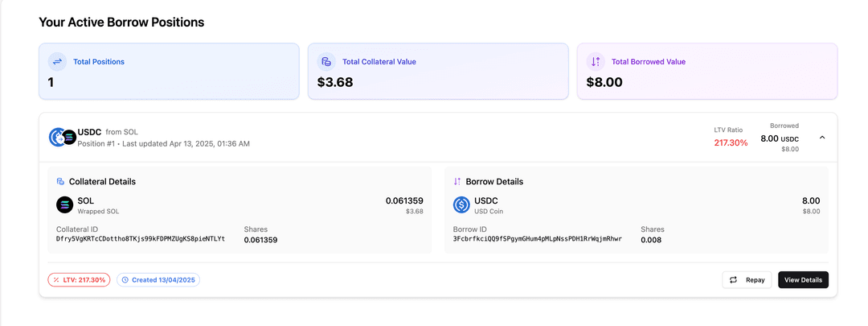The height and width of the screenshot is (326, 868).
Task: Click the small icon beside Collateral Details heading
Action: [60, 182]
